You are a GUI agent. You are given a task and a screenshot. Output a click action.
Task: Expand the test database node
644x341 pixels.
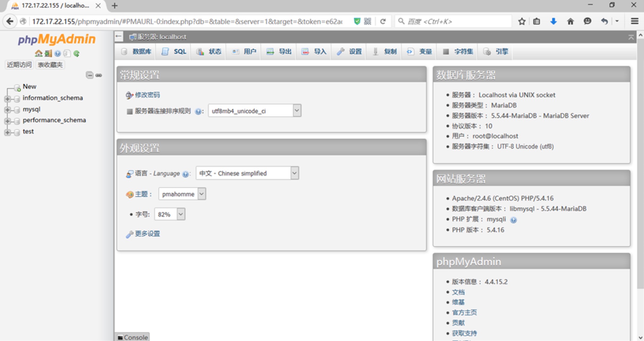coord(7,132)
